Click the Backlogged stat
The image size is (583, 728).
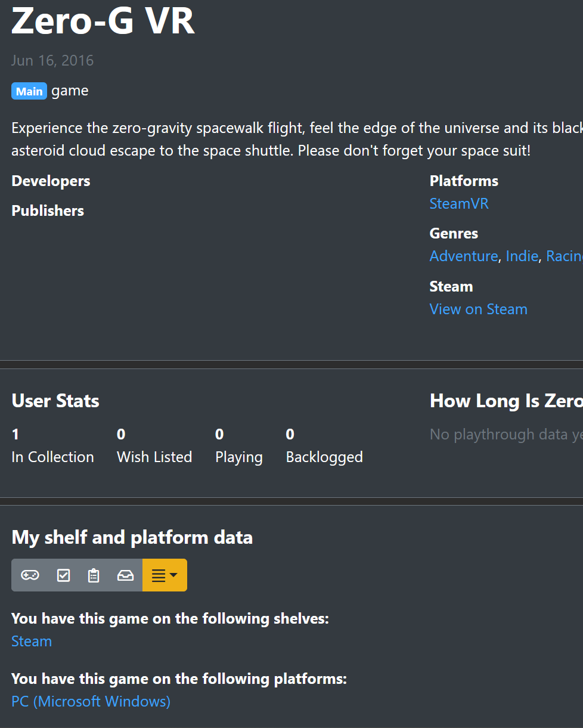pos(324,457)
